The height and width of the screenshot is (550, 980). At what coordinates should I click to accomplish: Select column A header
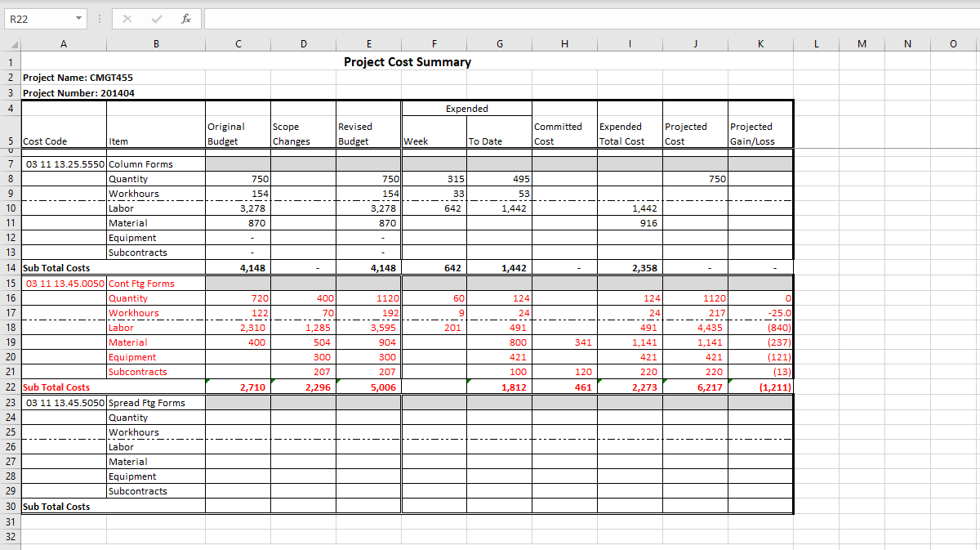click(x=64, y=45)
